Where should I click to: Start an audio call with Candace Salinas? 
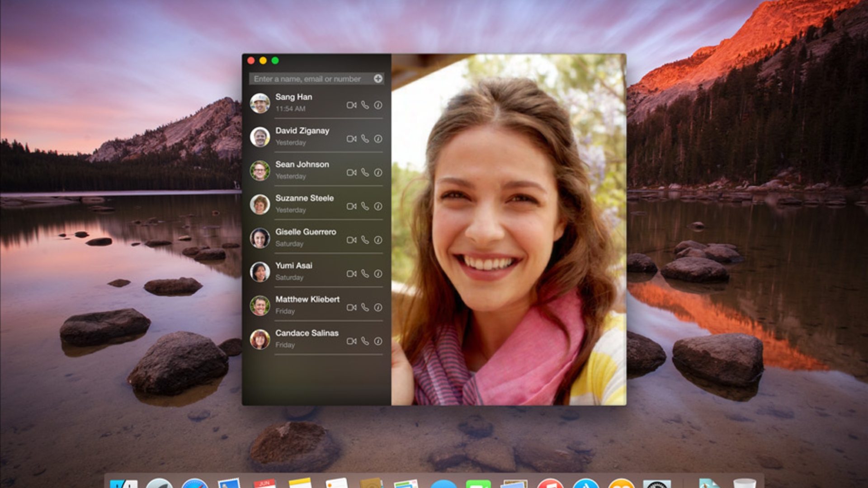pos(365,341)
